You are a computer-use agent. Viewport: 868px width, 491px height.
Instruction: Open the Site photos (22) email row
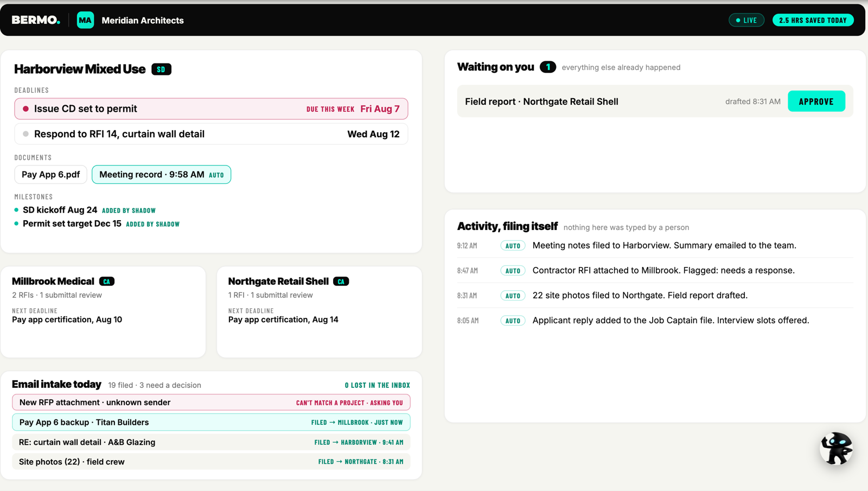[x=211, y=462]
